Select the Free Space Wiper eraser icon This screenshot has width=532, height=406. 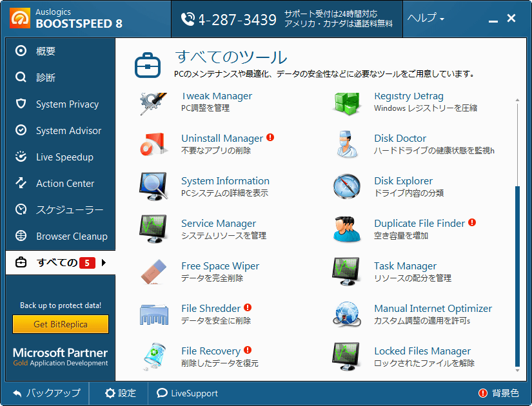tap(153, 271)
